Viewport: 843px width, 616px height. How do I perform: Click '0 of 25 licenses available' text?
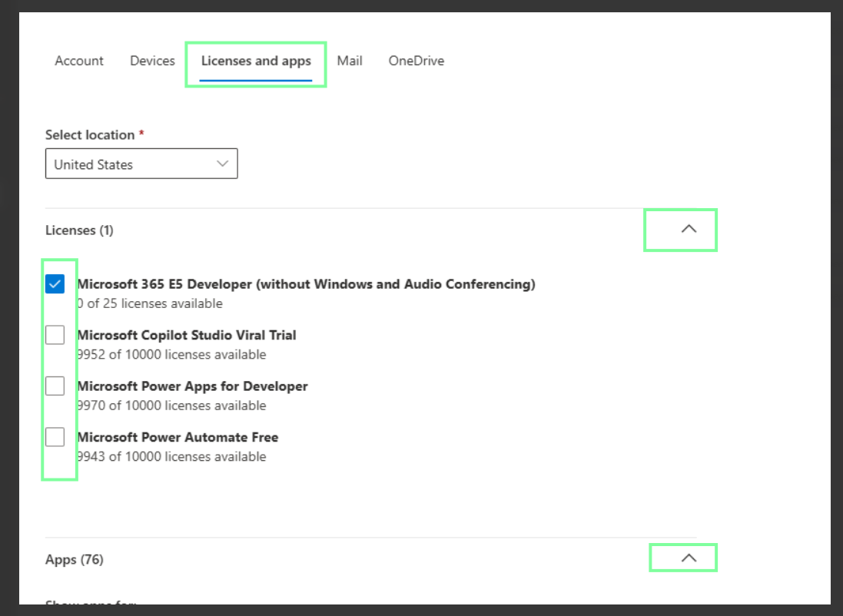point(149,303)
